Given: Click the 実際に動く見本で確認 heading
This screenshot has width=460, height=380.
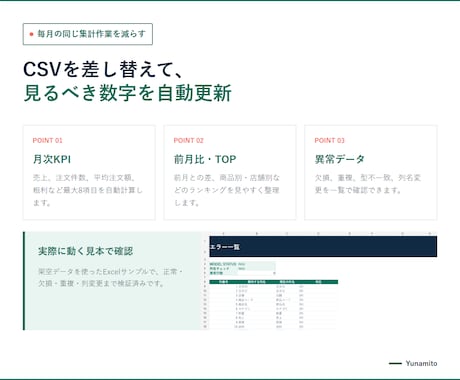Looking at the screenshot, I should [x=86, y=251].
